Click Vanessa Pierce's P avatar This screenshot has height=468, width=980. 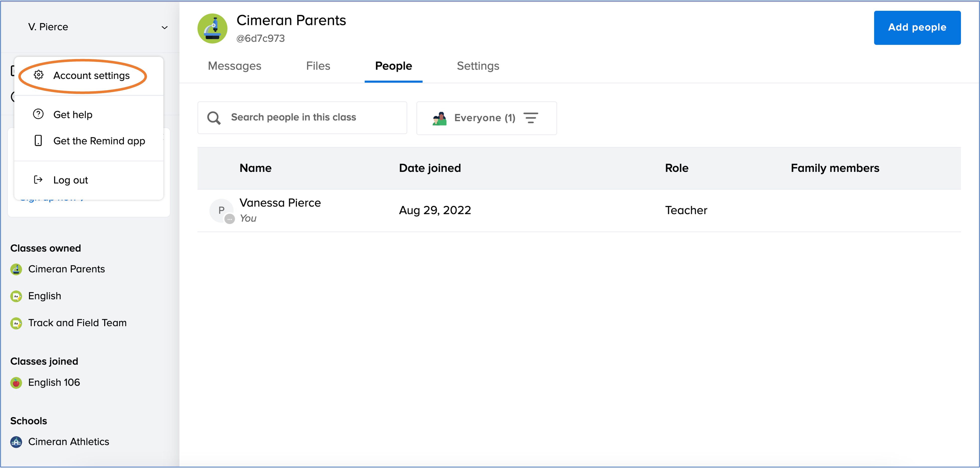[x=221, y=211]
